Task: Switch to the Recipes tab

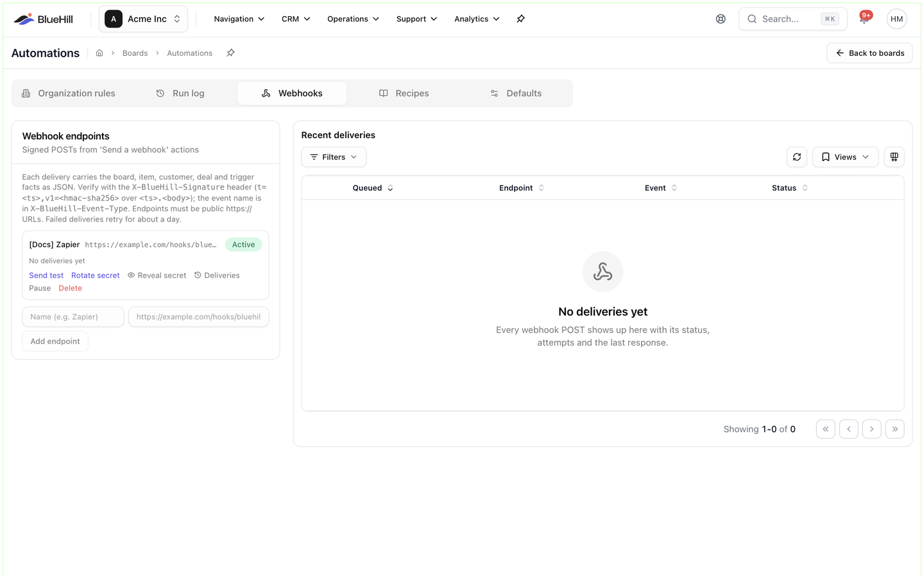Action: tap(404, 94)
